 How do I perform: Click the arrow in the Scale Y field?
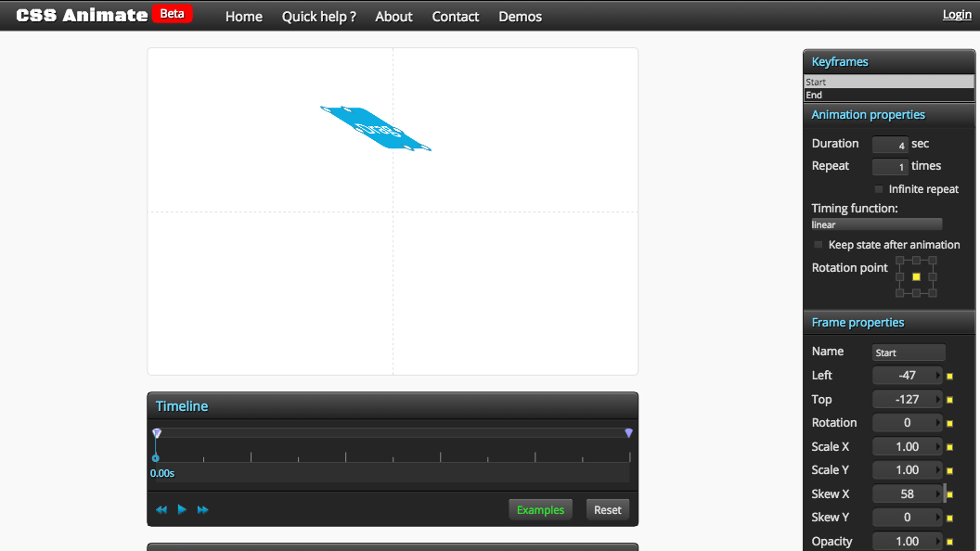click(x=937, y=469)
